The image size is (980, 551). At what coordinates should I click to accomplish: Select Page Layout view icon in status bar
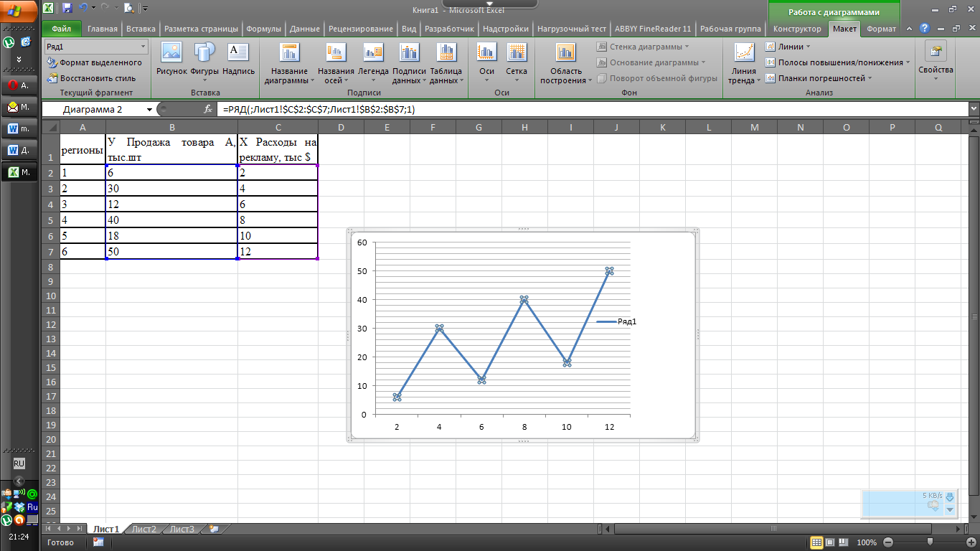pos(830,542)
